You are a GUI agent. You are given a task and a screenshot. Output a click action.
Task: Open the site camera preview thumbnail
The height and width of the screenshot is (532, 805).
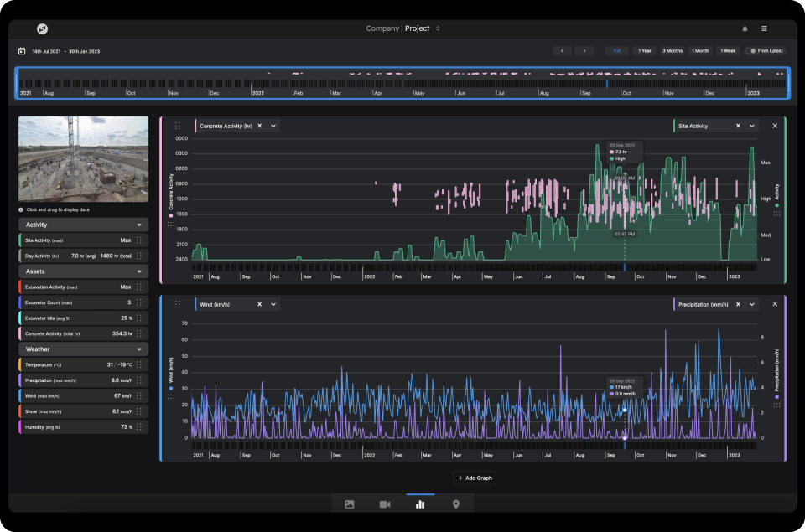pos(83,158)
